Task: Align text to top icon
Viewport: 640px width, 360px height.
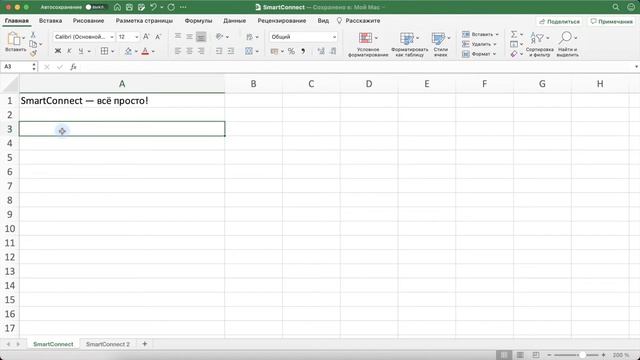Action: coord(178,36)
